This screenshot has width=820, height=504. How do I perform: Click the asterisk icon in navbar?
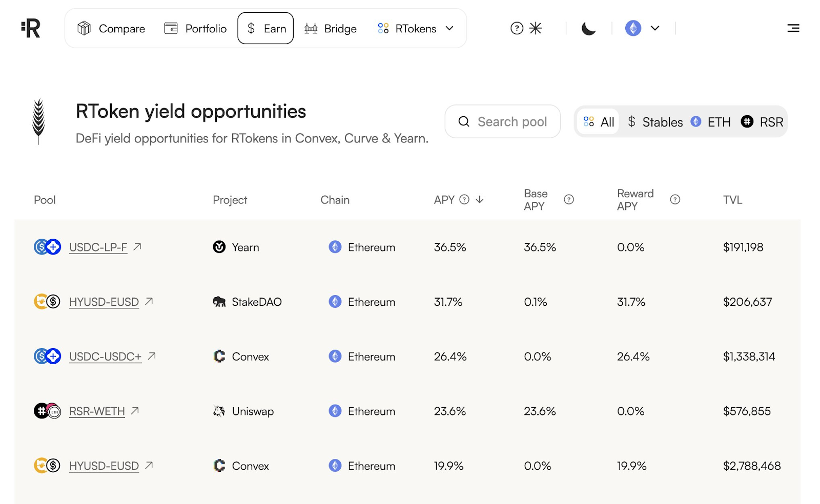(535, 28)
